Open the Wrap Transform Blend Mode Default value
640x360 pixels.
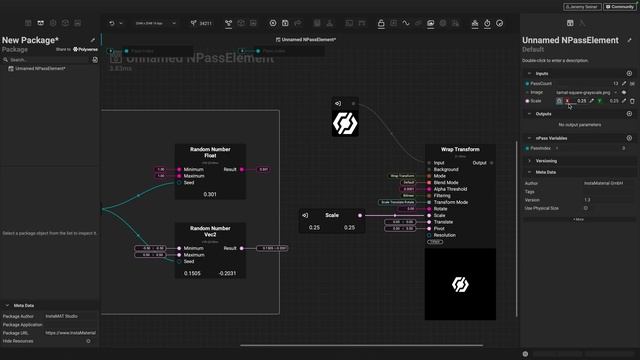[408, 182]
